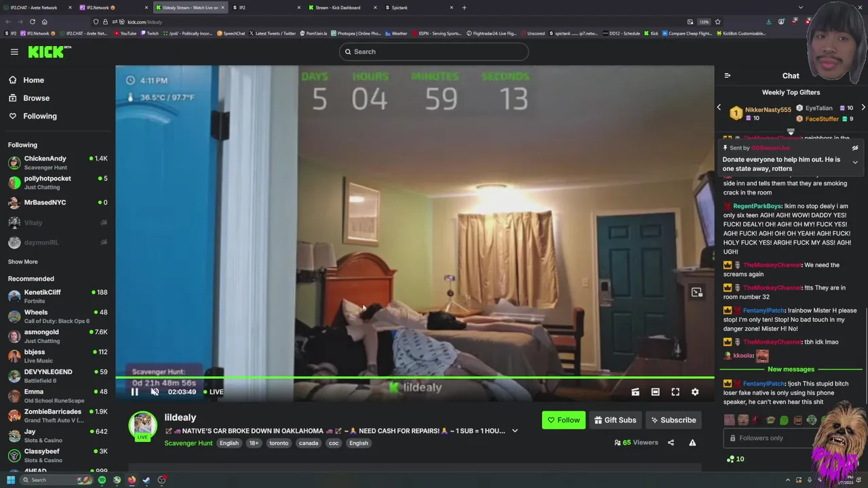Open Flightradar24 bookmark

coord(492,33)
